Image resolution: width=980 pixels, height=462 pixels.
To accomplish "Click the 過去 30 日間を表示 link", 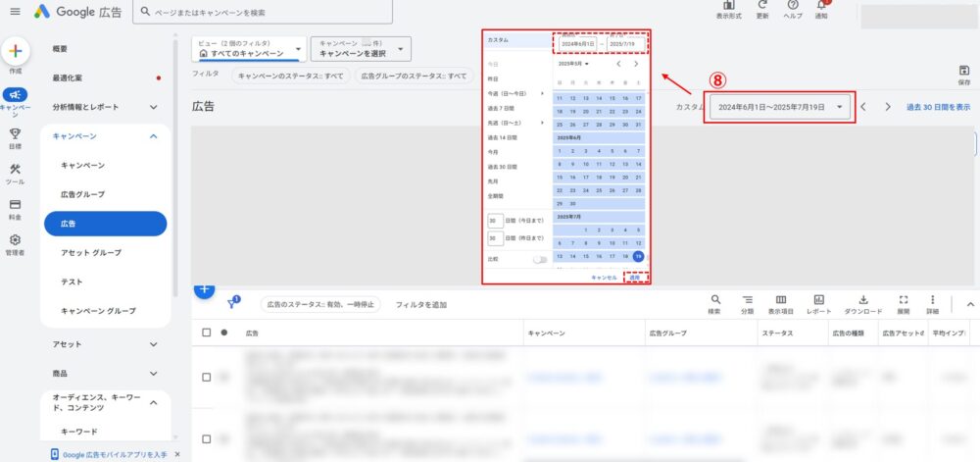I will (x=938, y=107).
